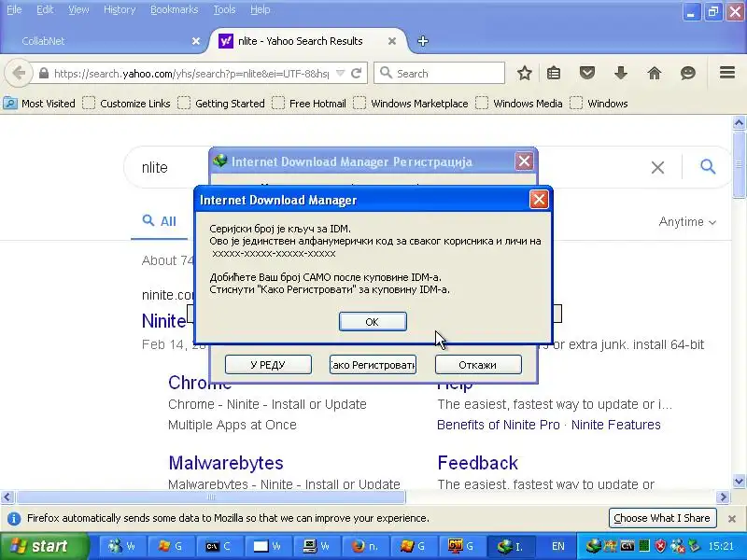This screenshot has width=747, height=560.
Task: Open the Bookmarks menu
Action: tap(174, 9)
